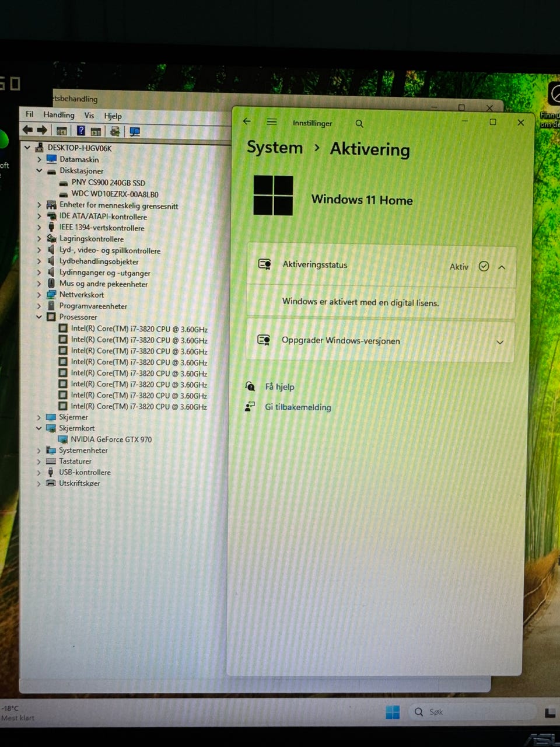Select WDC WD10EZRX-00A8LB0 drive
The image size is (560, 747).
[x=115, y=194]
